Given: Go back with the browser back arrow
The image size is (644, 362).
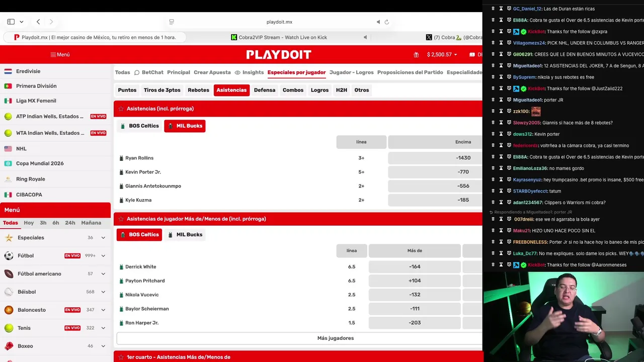Looking at the screenshot, I should click(x=38, y=22).
